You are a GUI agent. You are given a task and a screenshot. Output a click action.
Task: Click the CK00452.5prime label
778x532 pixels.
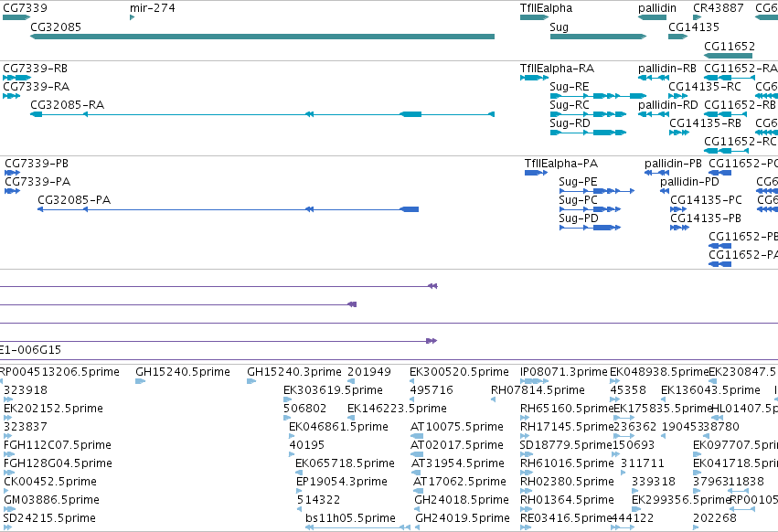click(x=50, y=482)
